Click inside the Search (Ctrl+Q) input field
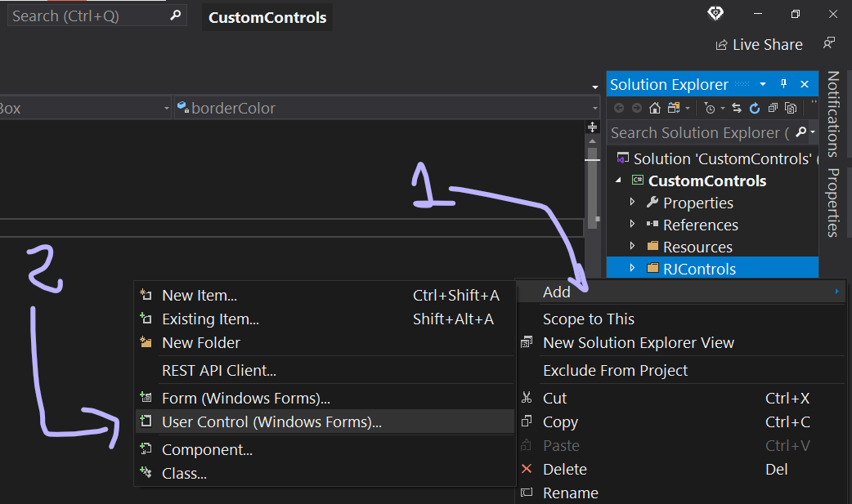The image size is (852, 504). click(82, 14)
